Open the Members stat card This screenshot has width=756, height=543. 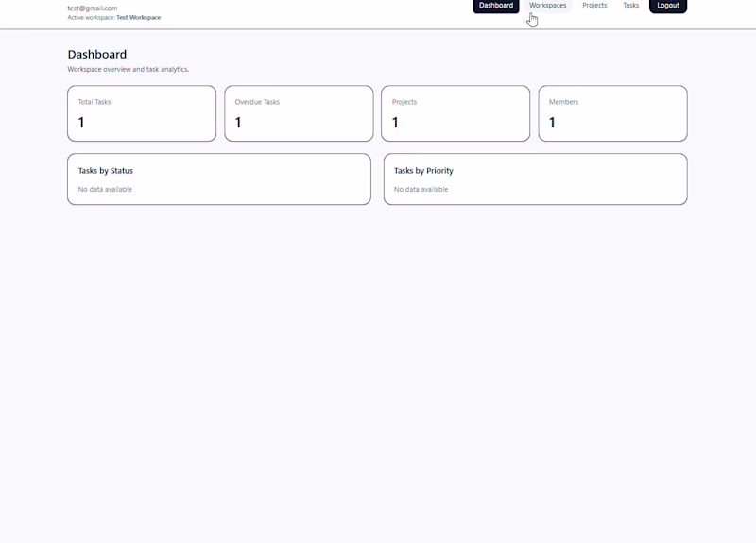(612, 113)
